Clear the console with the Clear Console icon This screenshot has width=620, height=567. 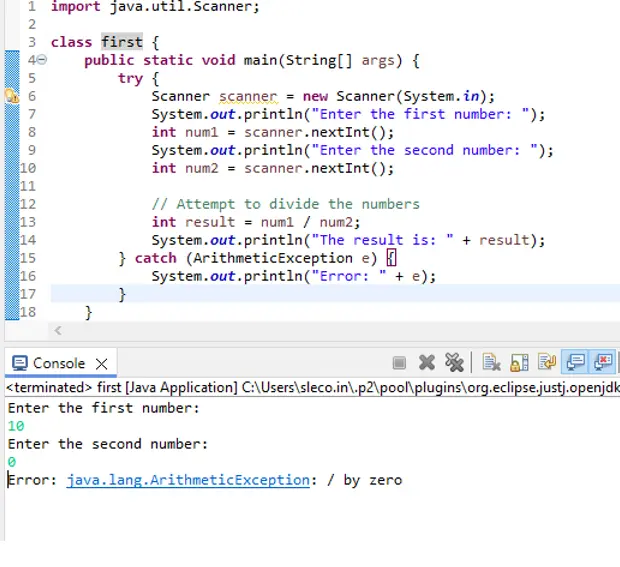coord(491,362)
